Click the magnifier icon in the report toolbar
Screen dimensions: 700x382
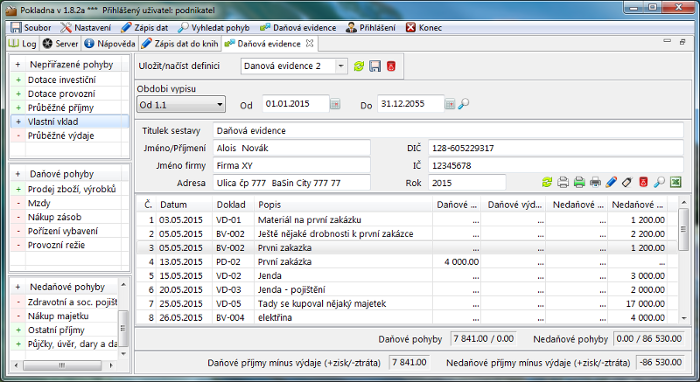coord(659,182)
